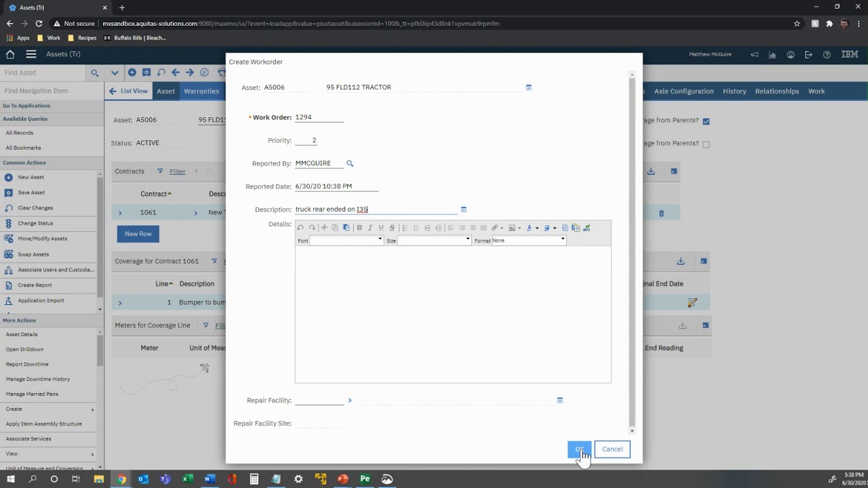The image size is (868, 488).
Task: Insert a bulleted list in Details
Action: pyautogui.click(x=416, y=228)
